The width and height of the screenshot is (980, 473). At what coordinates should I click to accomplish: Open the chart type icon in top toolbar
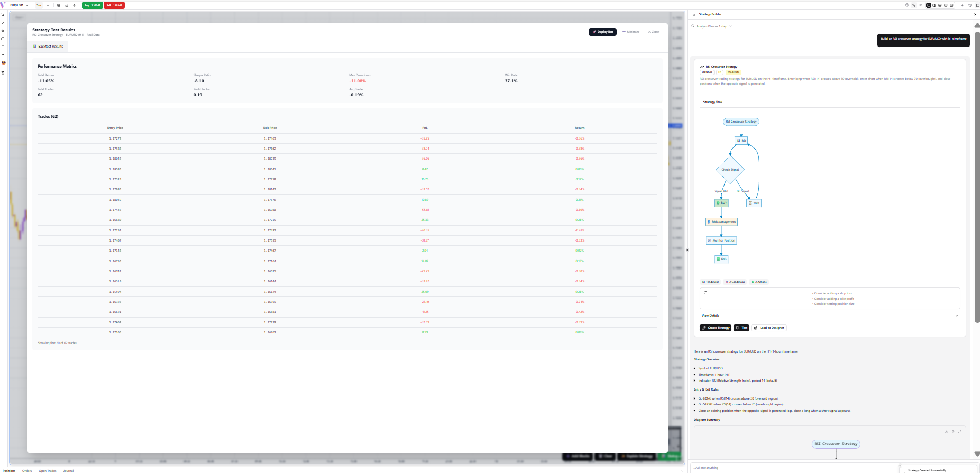point(58,5)
